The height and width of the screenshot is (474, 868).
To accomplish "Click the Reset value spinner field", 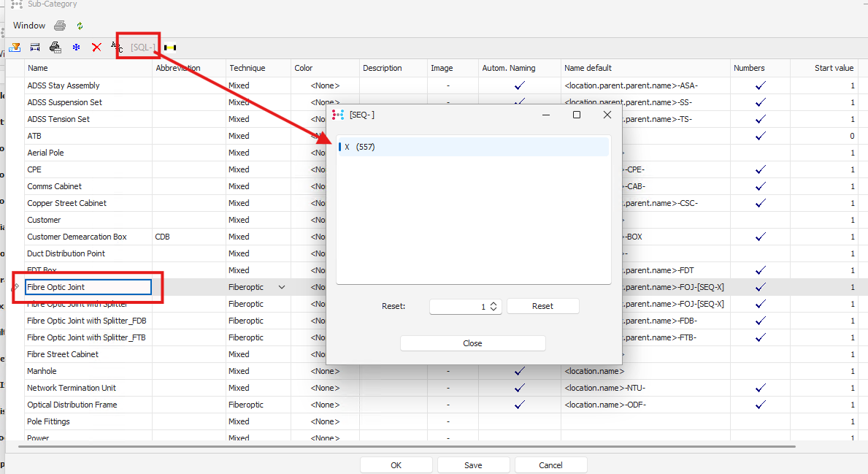I will (x=459, y=306).
